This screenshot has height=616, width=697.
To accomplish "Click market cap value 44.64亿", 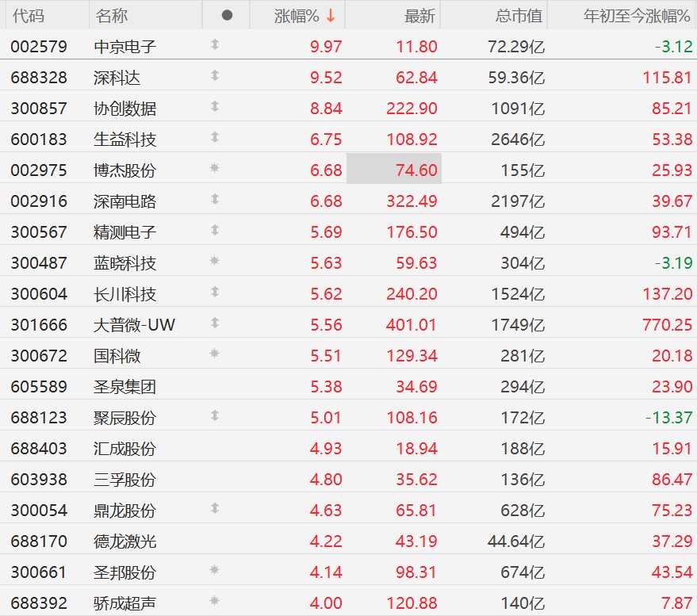I will click(516, 541).
